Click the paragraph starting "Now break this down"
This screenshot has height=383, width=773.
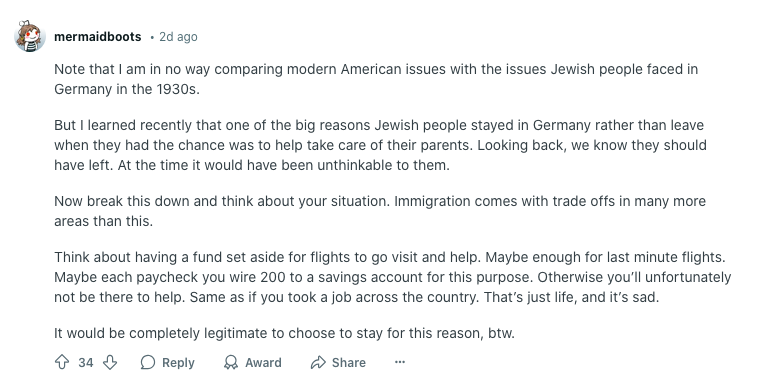380,211
